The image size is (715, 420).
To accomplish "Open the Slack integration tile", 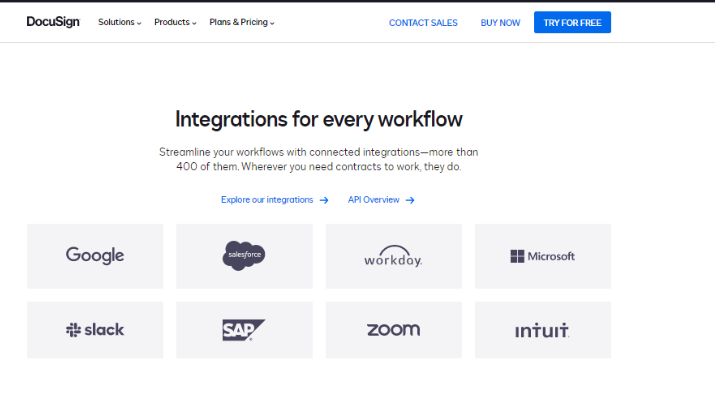I will tap(95, 330).
